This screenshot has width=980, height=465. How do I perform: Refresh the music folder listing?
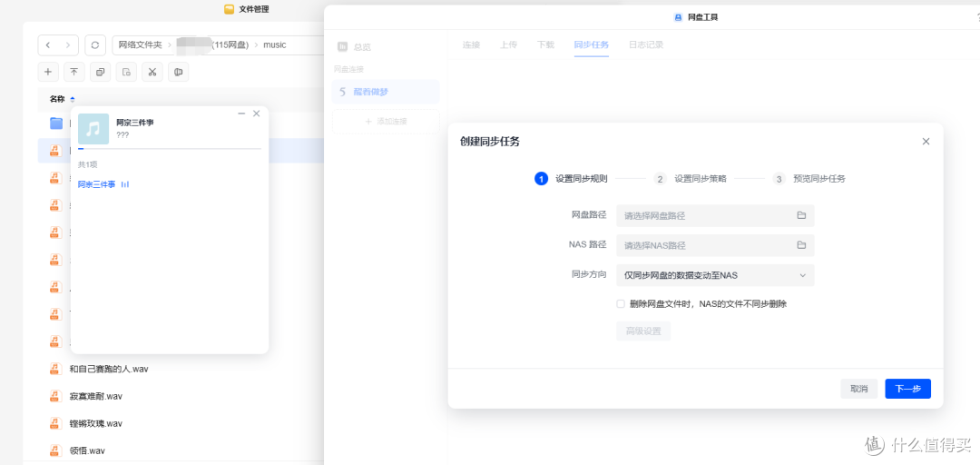tap(95, 45)
